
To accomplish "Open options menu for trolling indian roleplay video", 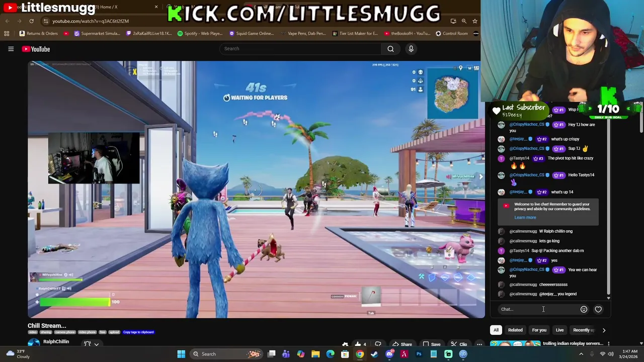I will [x=608, y=344].
